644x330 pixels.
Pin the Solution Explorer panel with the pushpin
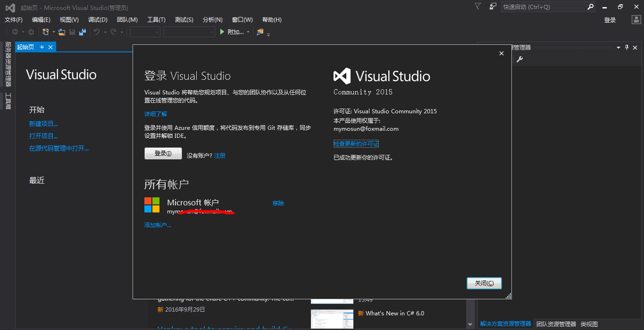click(x=627, y=48)
